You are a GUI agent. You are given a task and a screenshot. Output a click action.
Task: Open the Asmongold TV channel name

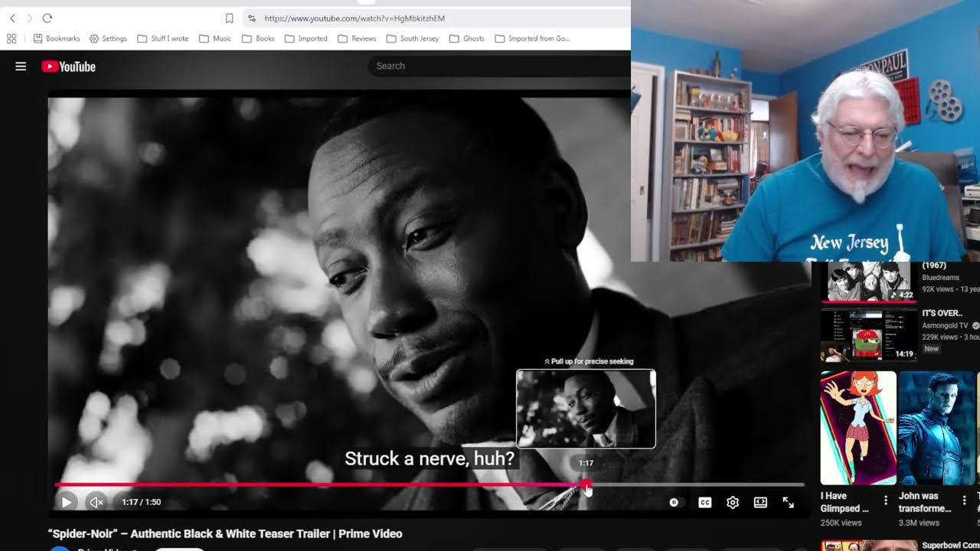pyautogui.click(x=946, y=325)
